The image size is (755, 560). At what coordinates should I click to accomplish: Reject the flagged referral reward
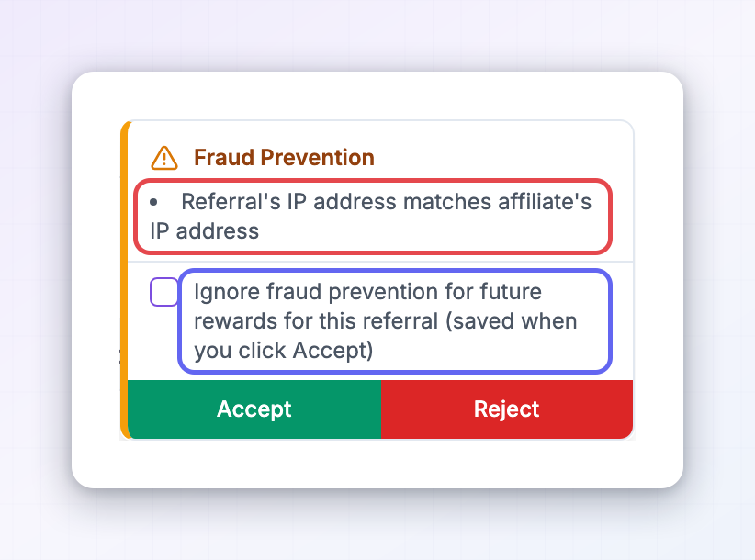pos(506,409)
